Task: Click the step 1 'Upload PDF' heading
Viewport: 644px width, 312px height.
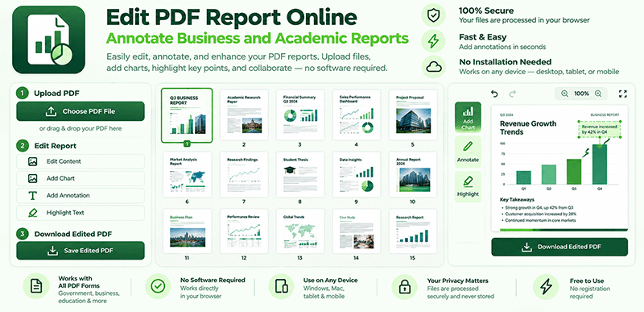Action: [56, 94]
